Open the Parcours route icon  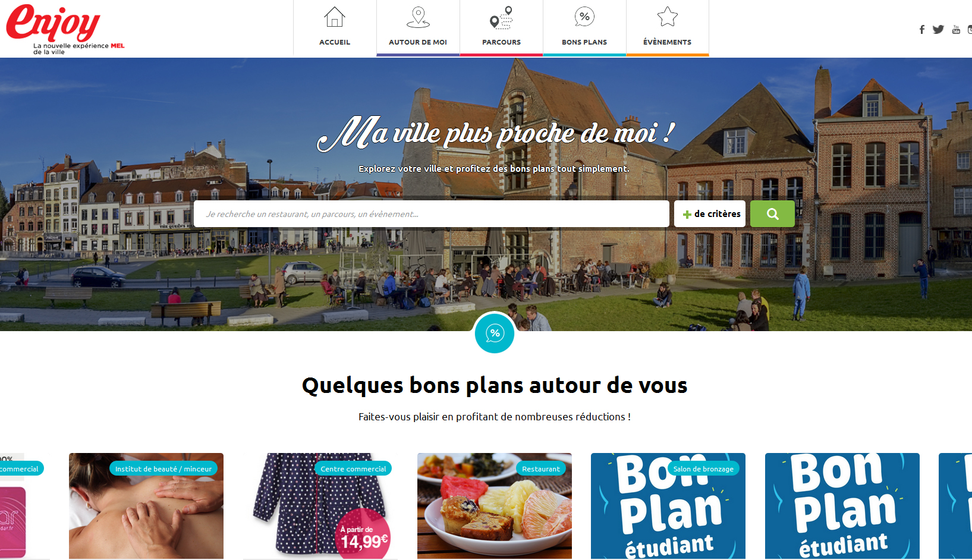(x=501, y=17)
